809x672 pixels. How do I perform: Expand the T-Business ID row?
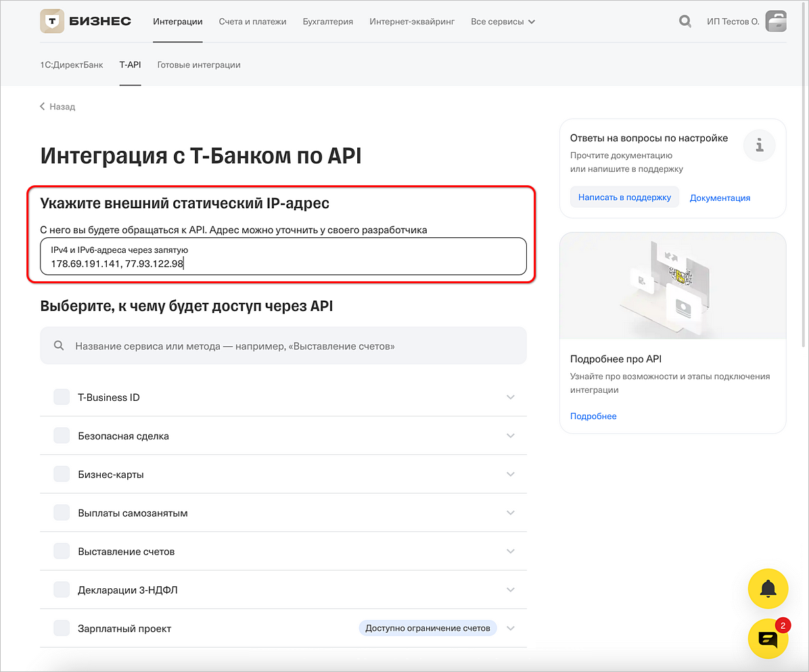coord(510,397)
